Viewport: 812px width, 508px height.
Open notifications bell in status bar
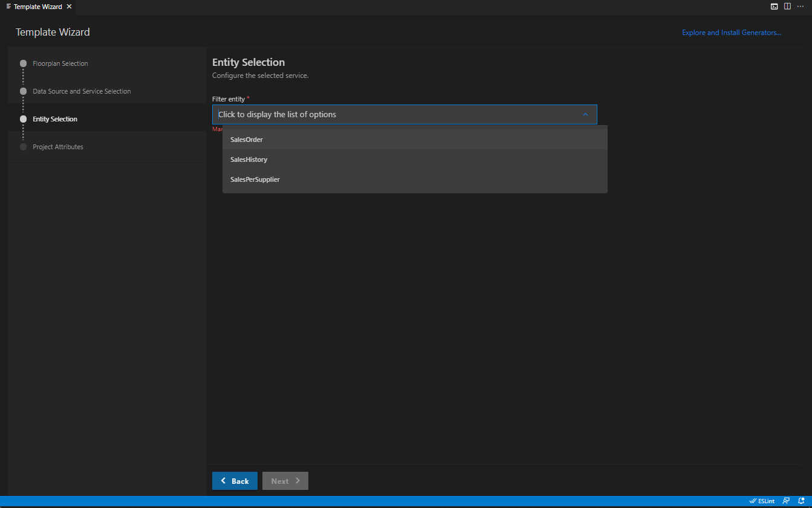tap(801, 501)
